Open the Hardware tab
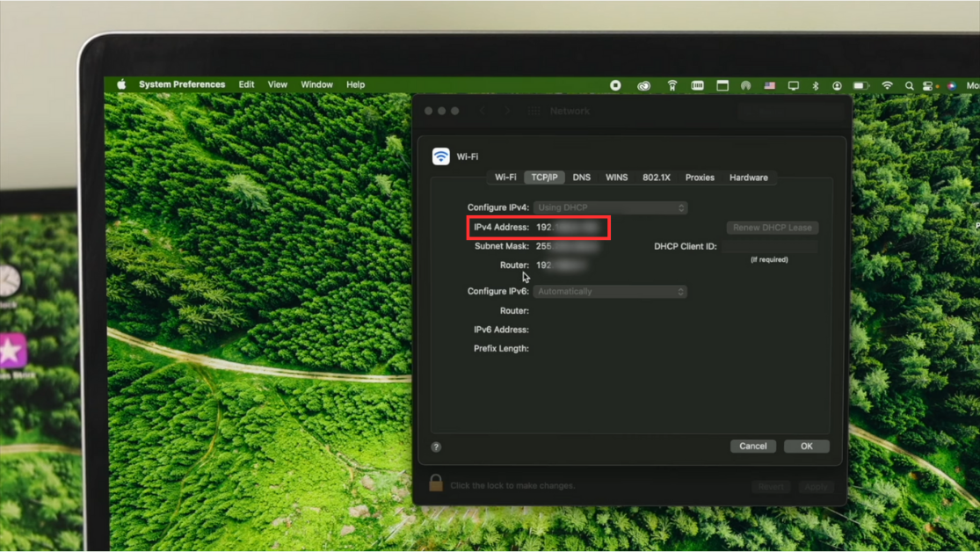 [749, 178]
